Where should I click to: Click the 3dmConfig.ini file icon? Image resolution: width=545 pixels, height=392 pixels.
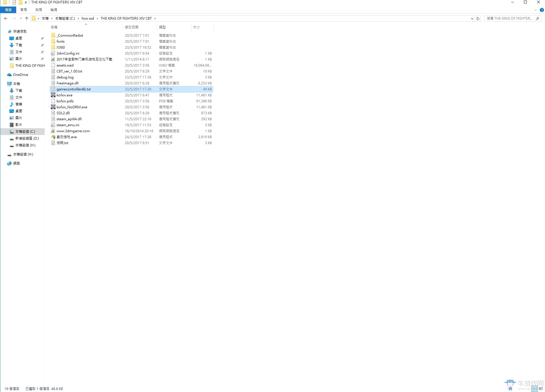tap(53, 53)
